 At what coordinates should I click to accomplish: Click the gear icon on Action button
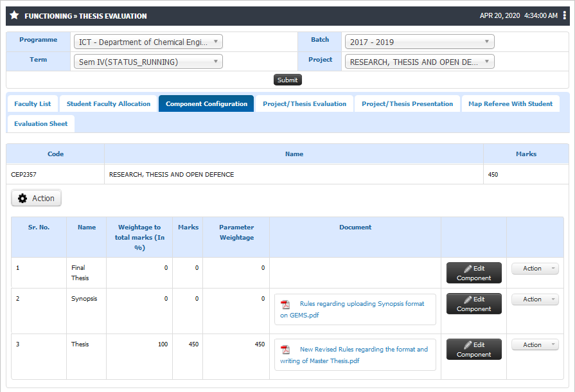(22, 199)
